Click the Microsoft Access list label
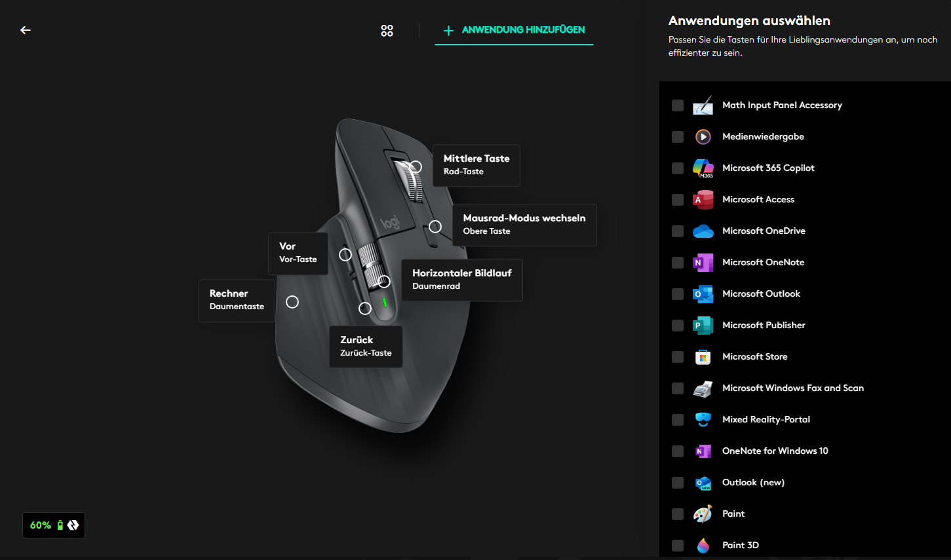Screen dimensions: 951x560 (758, 200)
